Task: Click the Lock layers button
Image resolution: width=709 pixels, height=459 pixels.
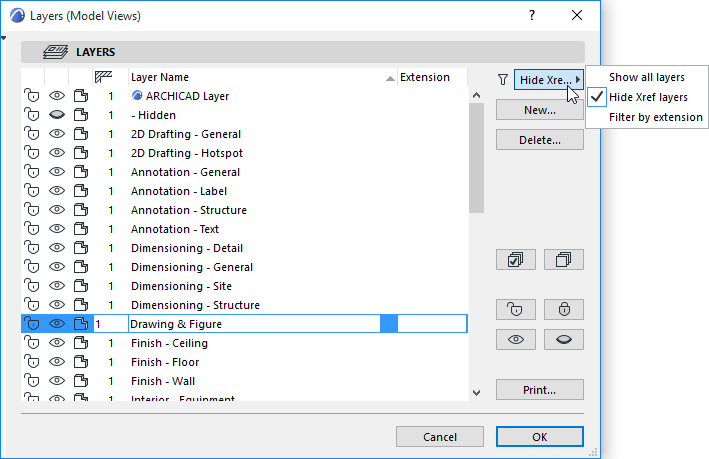Action: click(x=563, y=309)
